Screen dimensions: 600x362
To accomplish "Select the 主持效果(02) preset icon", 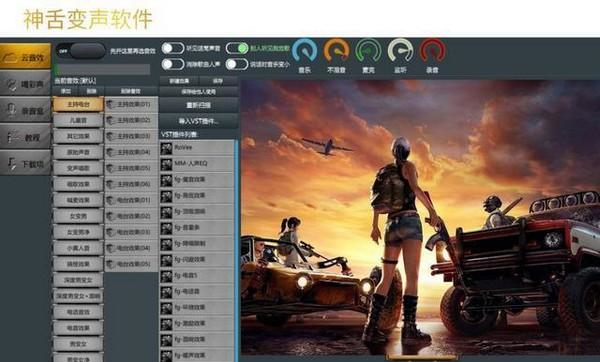I will [111, 121].
